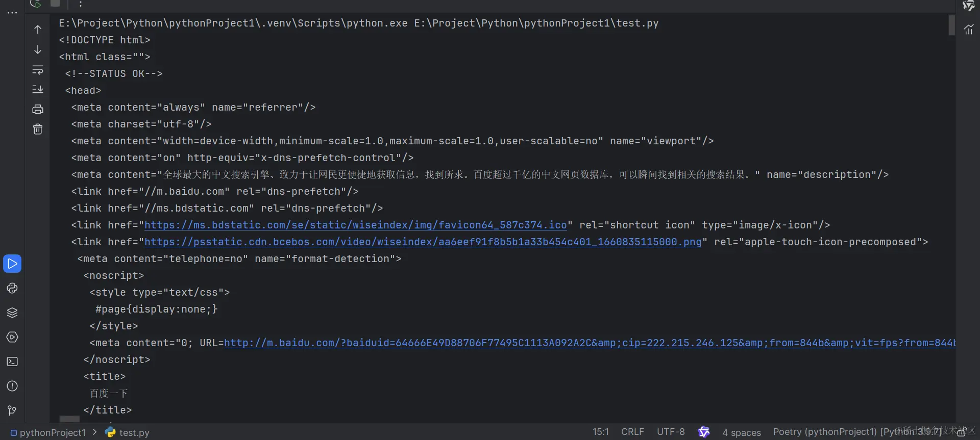Viewport: 980px width, 440px height.
Task: Click the scroll up arrow in console
Action: click(38, 30)
